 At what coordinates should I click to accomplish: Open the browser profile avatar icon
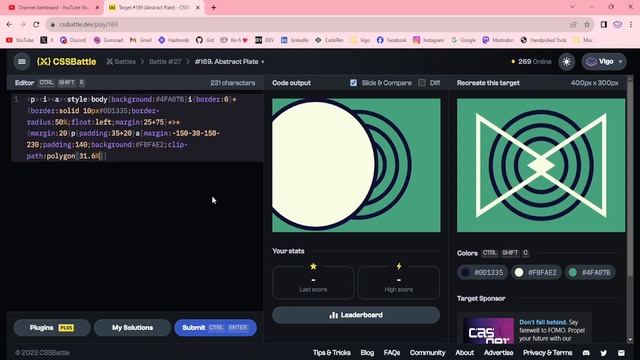tap(618, 24)
